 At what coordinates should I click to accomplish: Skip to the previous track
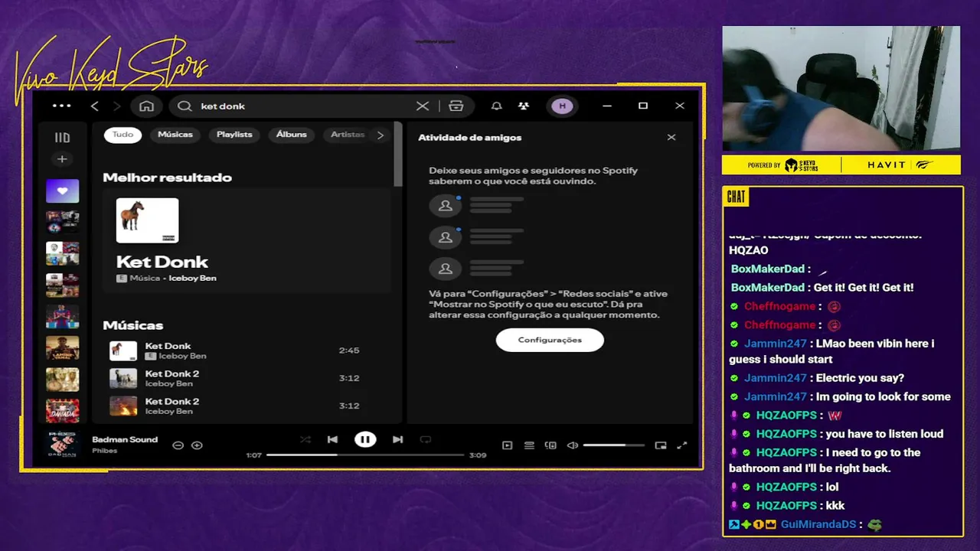point(332,439)
